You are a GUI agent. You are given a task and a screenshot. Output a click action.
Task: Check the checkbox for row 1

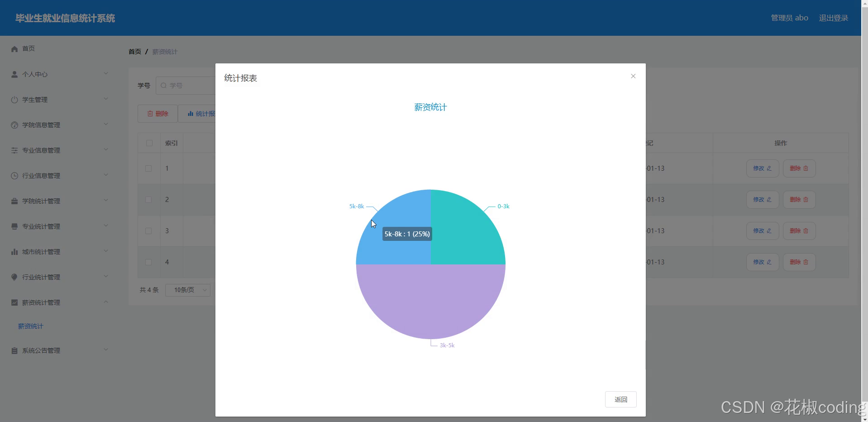pos(148,168)
